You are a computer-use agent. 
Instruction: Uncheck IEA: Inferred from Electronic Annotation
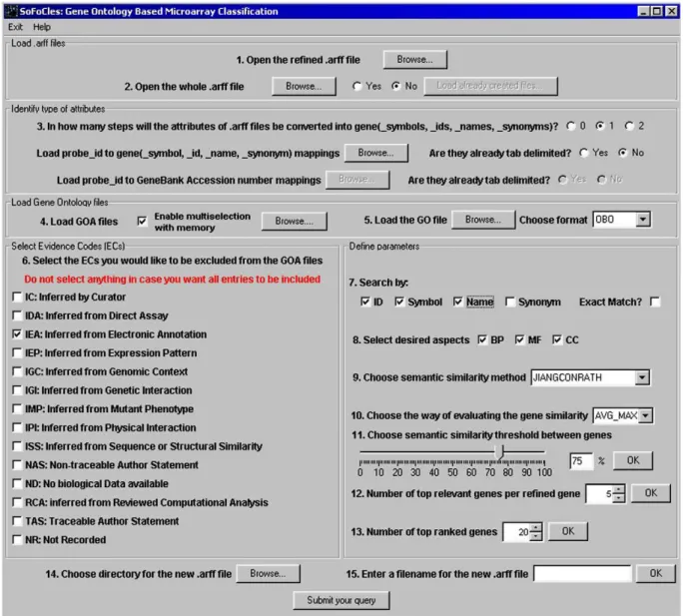pos(17,334)
